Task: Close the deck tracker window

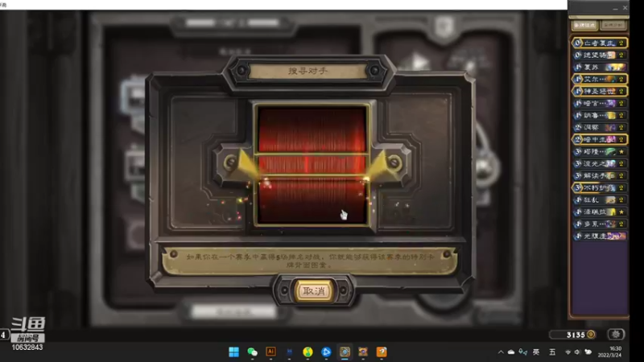Action: click(625, 8)
